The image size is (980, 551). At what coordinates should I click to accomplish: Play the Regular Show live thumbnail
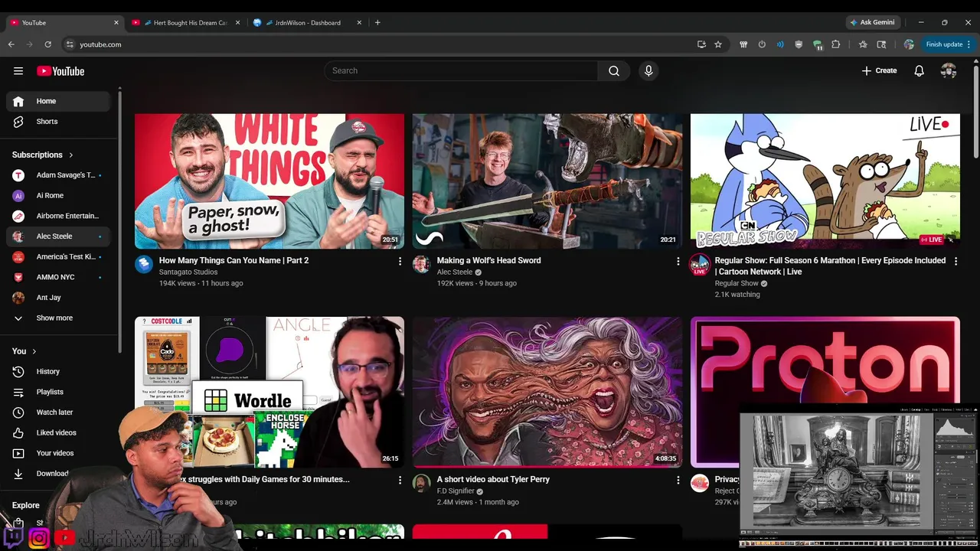point(825,181)
